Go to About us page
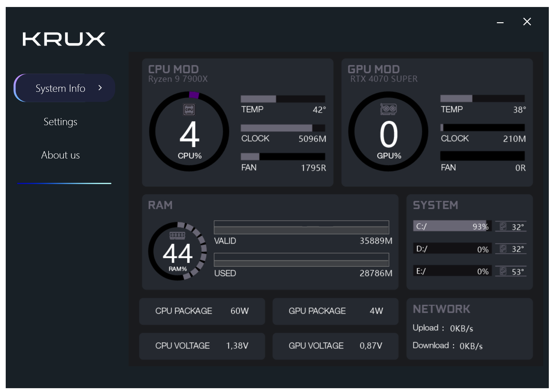The image size is (552, 392). [60, 155]
